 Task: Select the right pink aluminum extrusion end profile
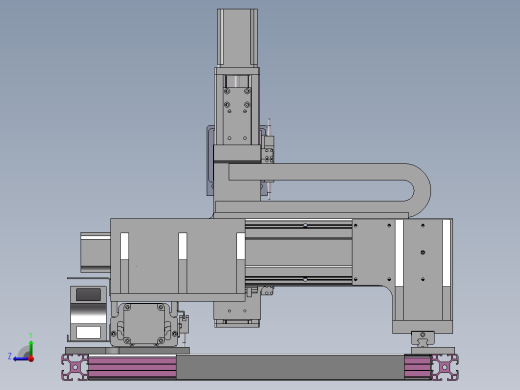[x=445, y=368]
